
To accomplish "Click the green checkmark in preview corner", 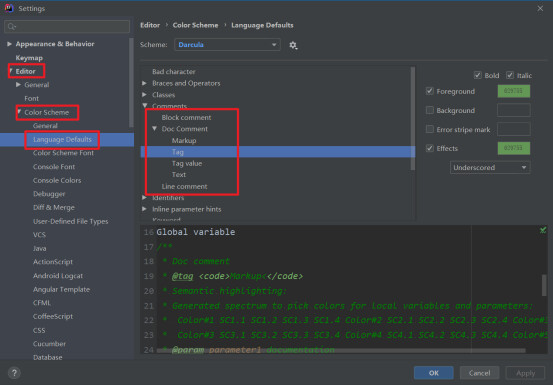I will [x=543, y=230].
